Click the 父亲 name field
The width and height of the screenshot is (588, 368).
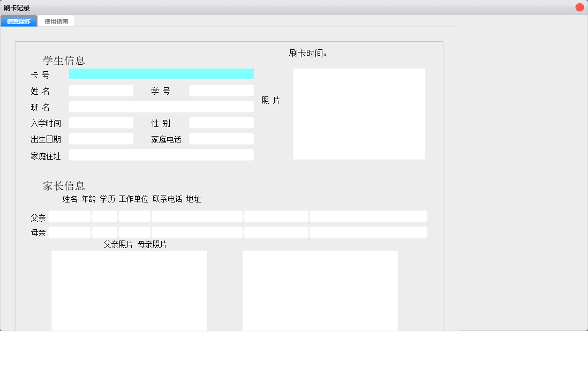point(70,216)
